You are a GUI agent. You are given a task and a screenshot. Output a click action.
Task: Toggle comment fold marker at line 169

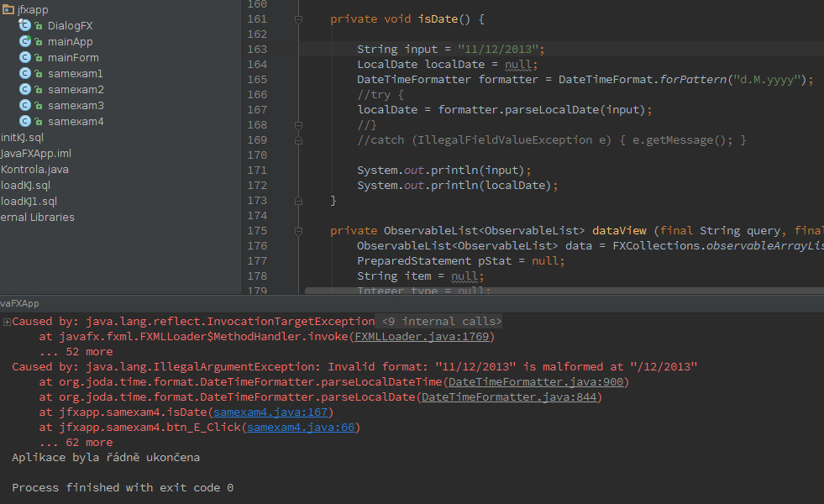(x=298, y=140)
